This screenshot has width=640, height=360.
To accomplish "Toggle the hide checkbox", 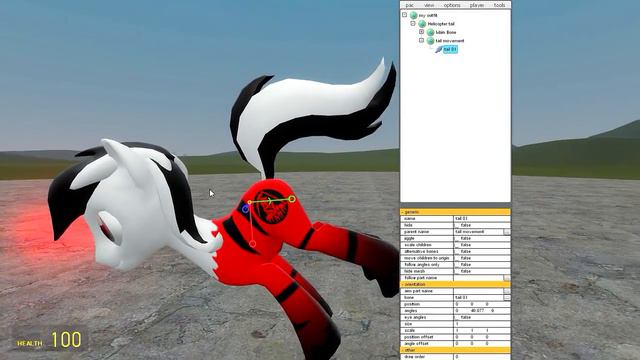I will (457, 225).
